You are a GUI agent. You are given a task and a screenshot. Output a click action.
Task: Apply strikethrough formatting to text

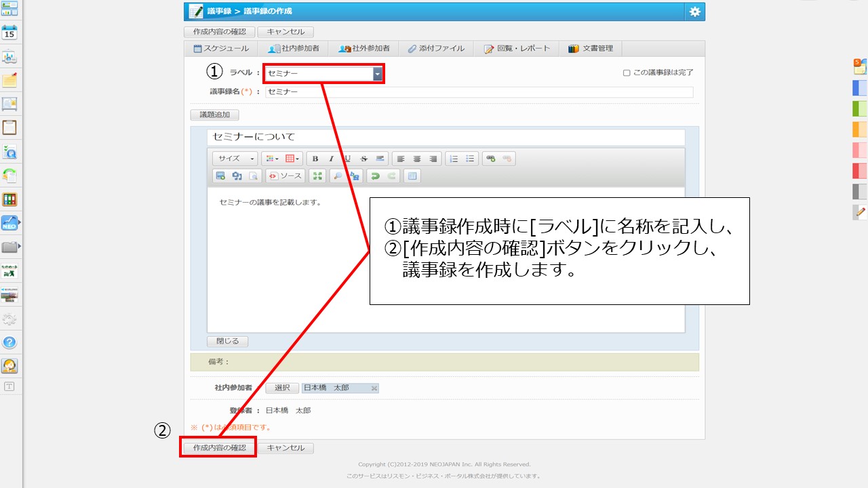point(364,159)
